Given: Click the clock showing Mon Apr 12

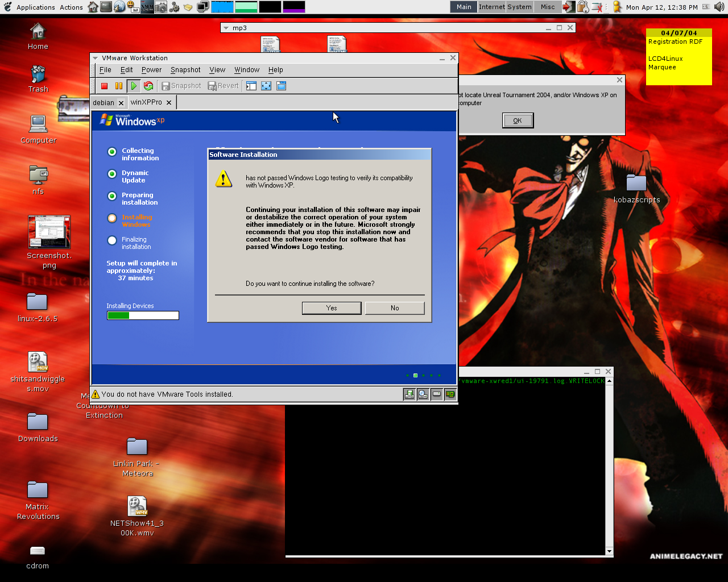Looking at the screenshot, I should click(x=662, y=7).
